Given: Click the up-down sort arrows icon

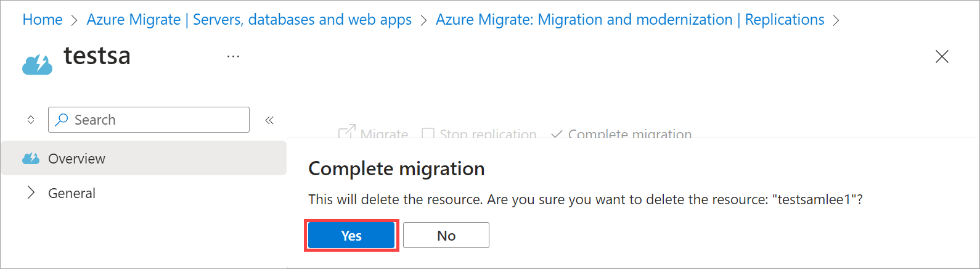Looking at the screenshot, I should (x=31, y=120).
